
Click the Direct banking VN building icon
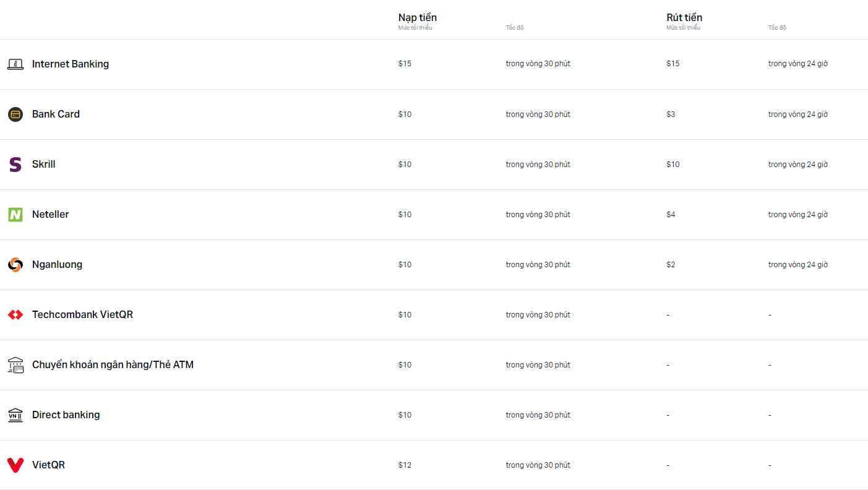click(x=15, y=415)
